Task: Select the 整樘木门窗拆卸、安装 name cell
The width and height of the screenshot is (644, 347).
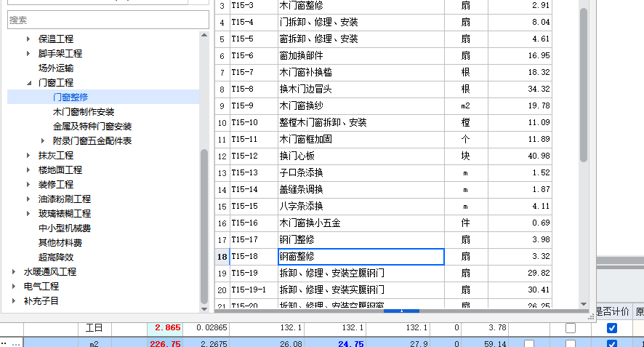Action: (361, 122)
